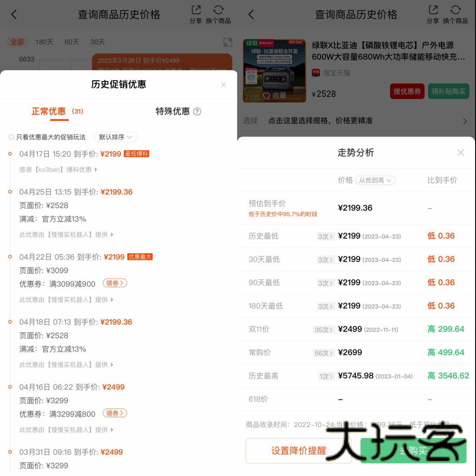Tap the help icon beside 特殊优惠
This screenshot has height=476, width=476.
click(197, 112)
